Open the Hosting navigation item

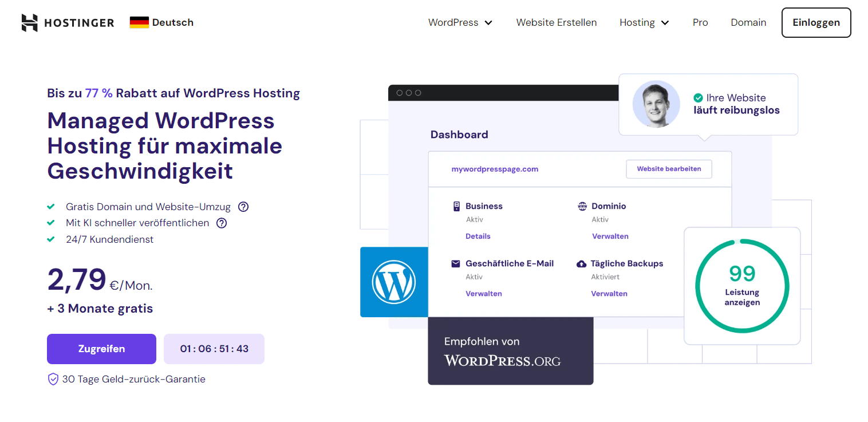[x=644, y=22]
